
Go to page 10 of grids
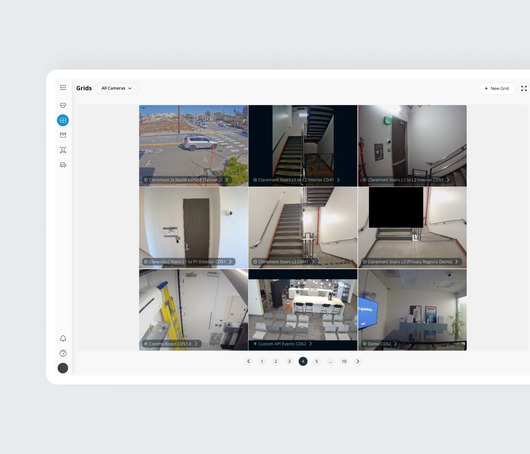[x=344, y=361]
